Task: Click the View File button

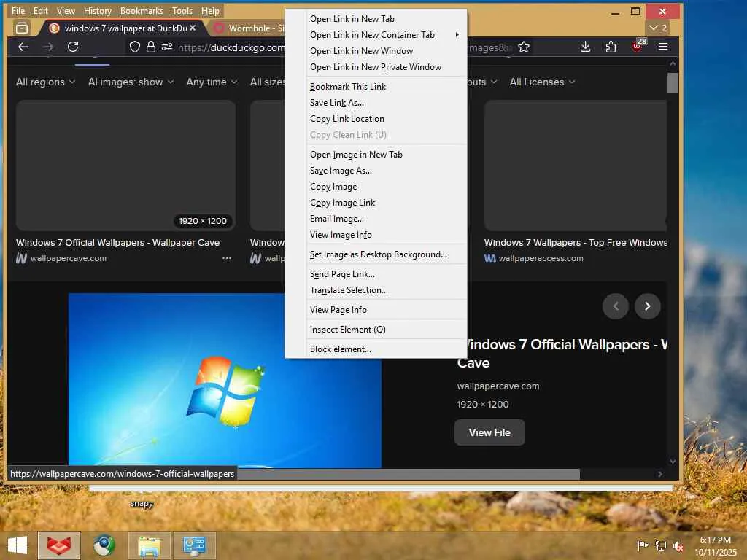Action: pos(489,432)
